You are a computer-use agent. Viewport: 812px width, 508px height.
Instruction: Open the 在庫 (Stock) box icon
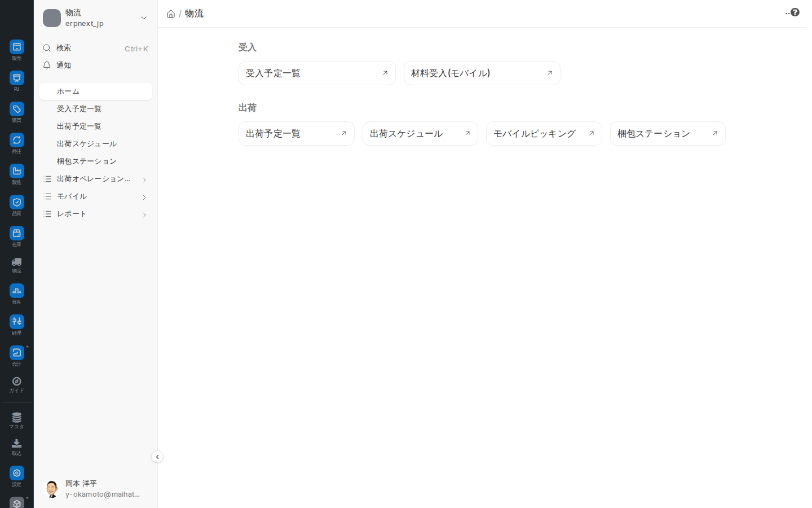[x=17, y=233]
